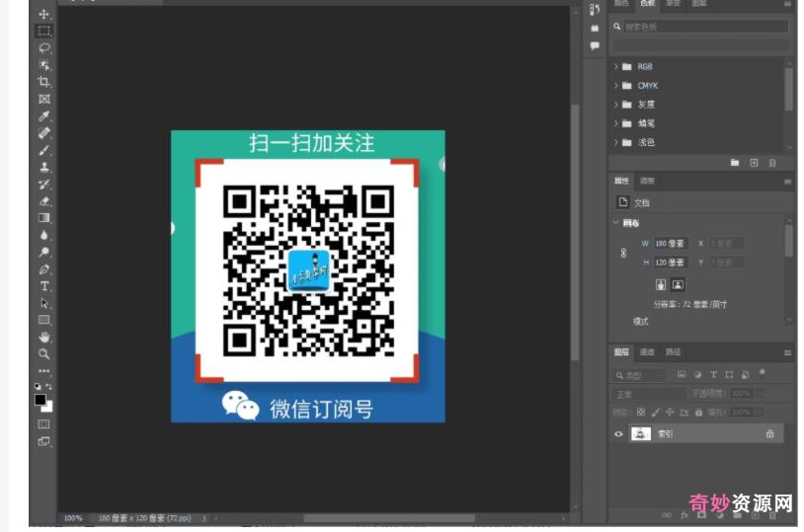This screenshot has width=804, height=532.
Task: Switch to the 路径 Paths tab
Action: pos(673,351)
